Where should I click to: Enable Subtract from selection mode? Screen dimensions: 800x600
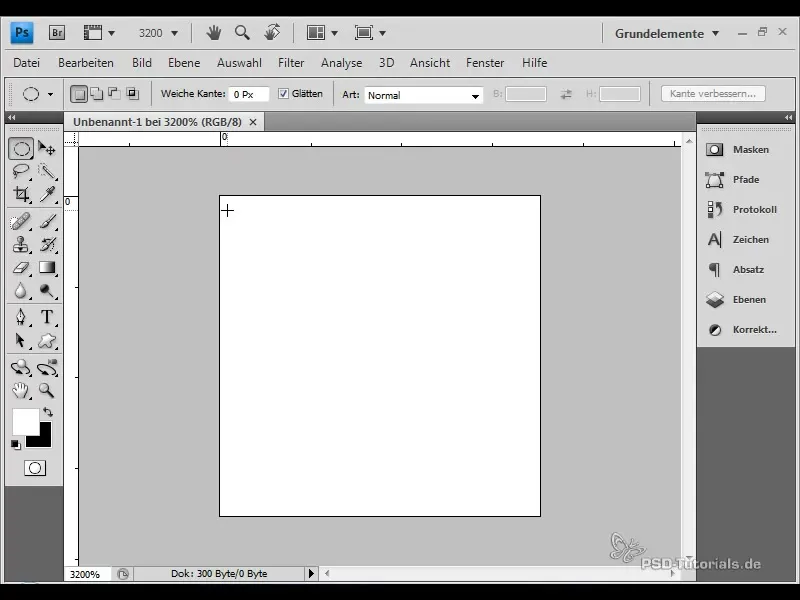pyautogui.click(x=114, y=93)
